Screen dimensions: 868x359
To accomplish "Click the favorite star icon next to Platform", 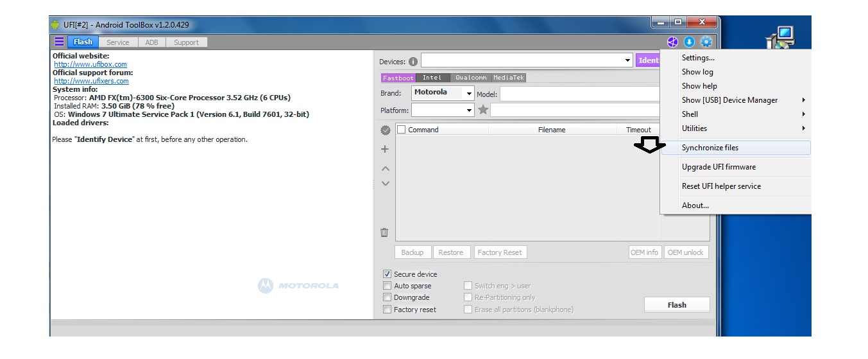I will click(x=483, y=110).
